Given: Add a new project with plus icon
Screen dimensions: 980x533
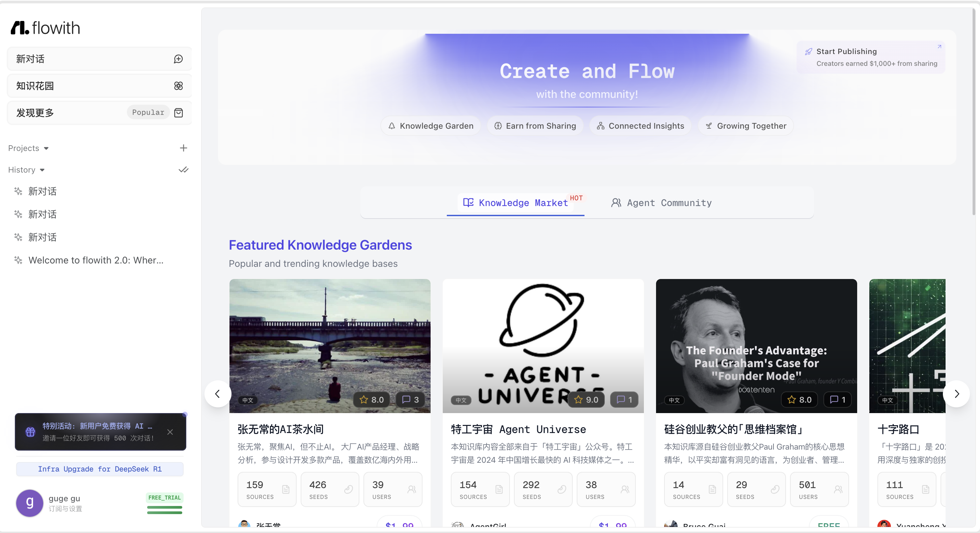Looking at the screenshot, I should pyautogui.click(x=183, y=148).
